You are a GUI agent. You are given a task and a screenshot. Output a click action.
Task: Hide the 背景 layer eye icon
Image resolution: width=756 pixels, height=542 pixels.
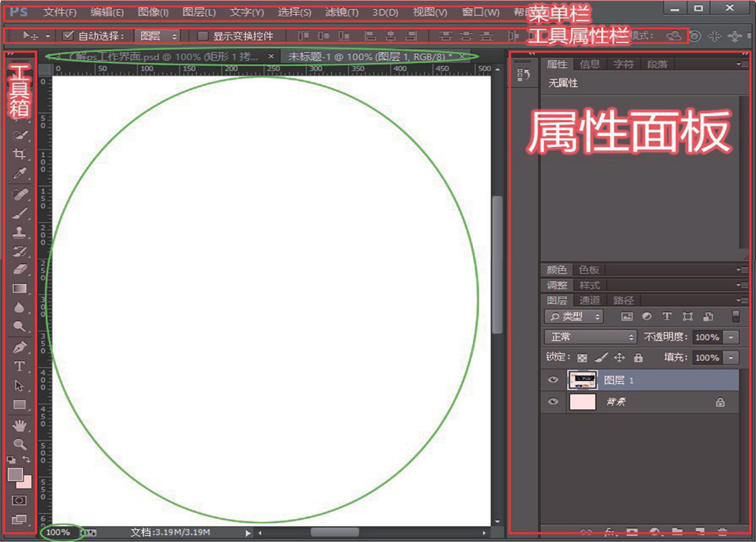pos(553,401)
